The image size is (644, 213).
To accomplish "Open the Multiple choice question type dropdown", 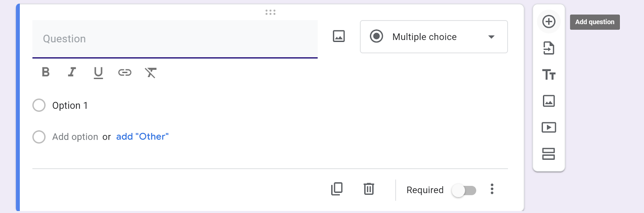I will click(433, 37).
